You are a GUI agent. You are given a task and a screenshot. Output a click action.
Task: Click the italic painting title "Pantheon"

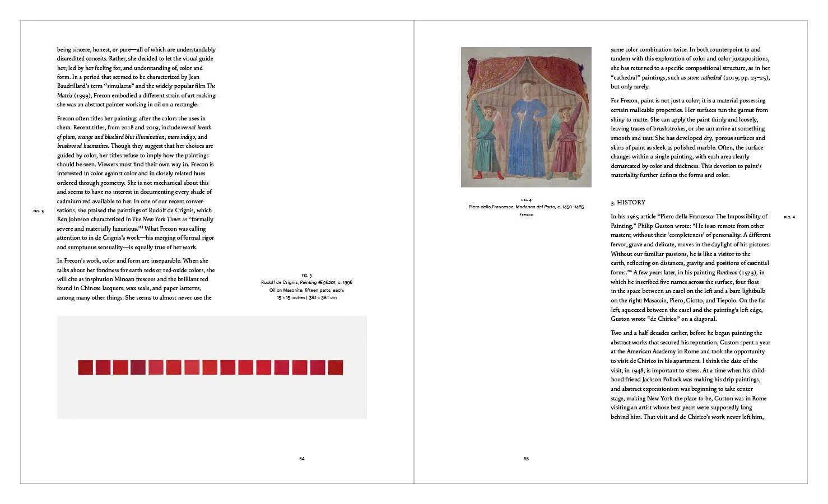tap(727, 272)
